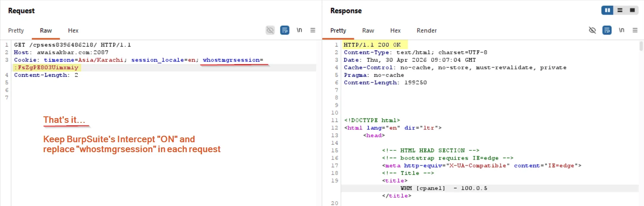
Task: Select Pretty tab in Response panel
Action: pyautogui.click(x=338, y=31)
